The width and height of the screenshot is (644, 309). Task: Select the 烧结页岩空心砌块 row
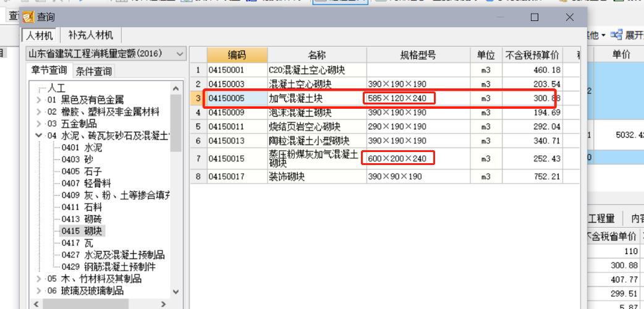[x=385, y=127]
